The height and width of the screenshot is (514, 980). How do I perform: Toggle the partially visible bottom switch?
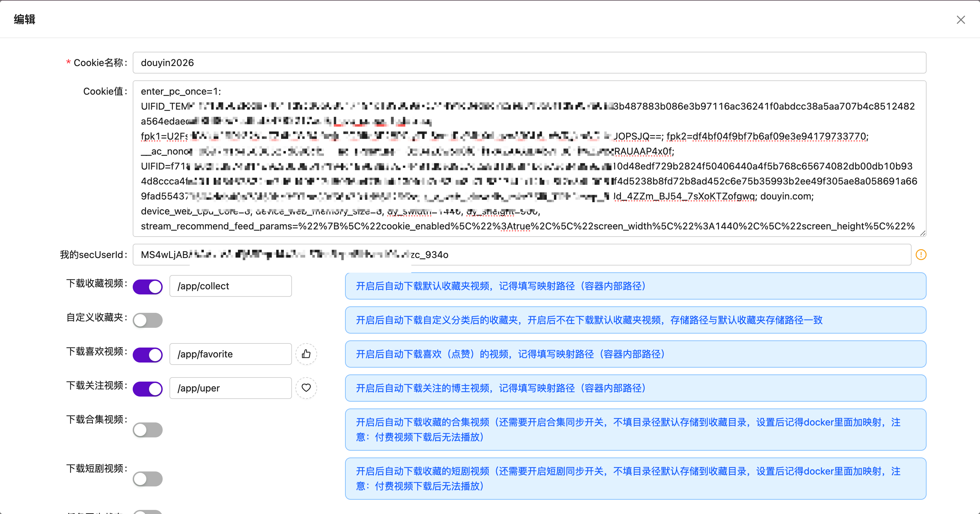coord(148,512)
